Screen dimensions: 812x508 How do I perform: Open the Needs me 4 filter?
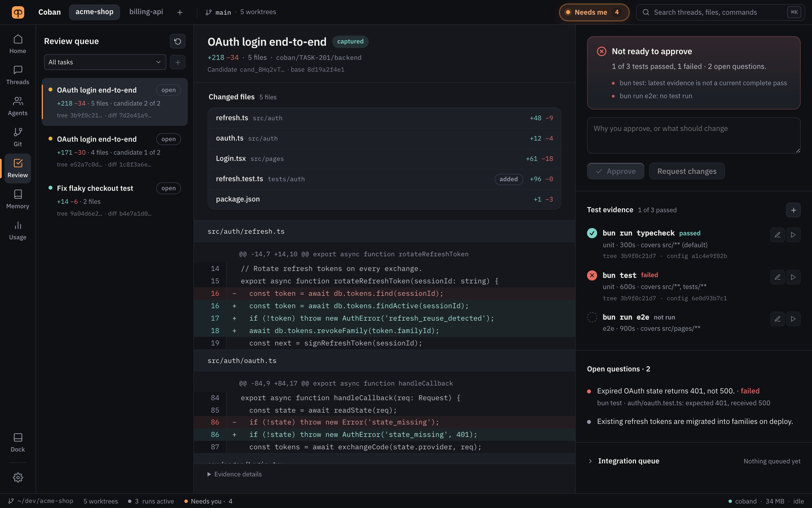pos(594,12)
